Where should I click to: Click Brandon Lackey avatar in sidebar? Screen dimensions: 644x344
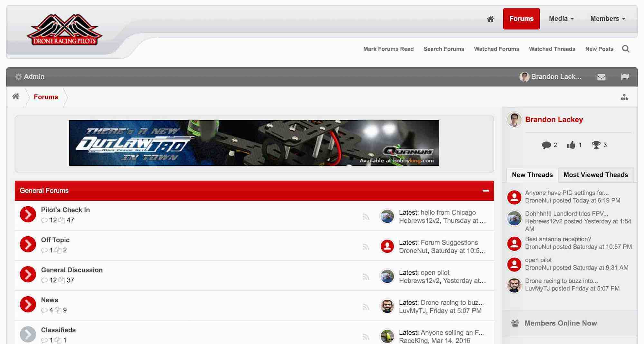514,120
